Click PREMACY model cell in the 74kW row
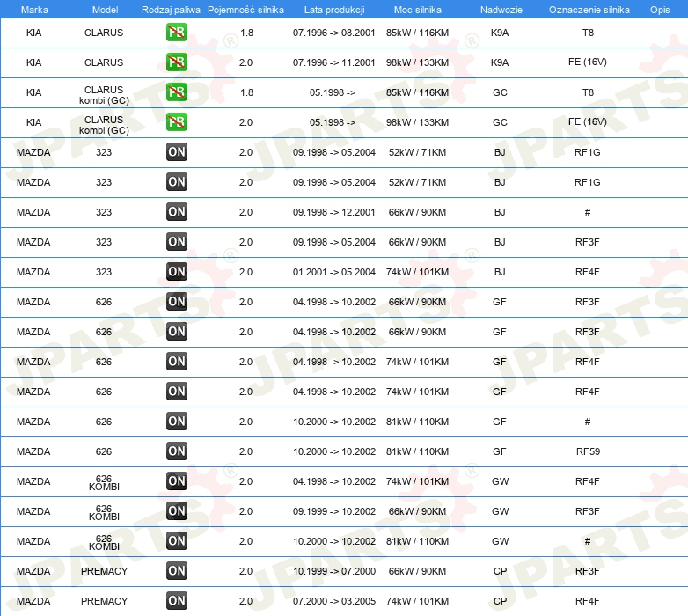This screenshot has height=616, width=688. [104, 601]
